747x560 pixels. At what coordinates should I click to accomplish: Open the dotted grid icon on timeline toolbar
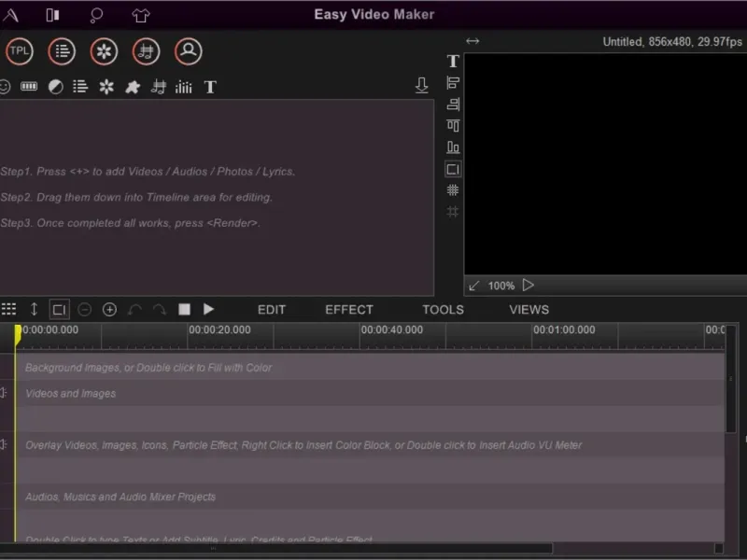point(8,309)
